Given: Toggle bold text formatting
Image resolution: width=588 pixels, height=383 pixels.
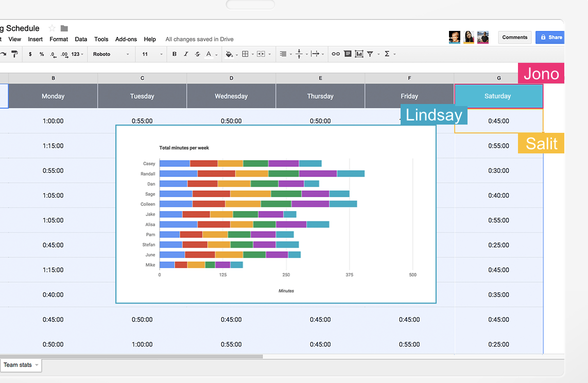Looking at the screenshot, I should (175, 54).
